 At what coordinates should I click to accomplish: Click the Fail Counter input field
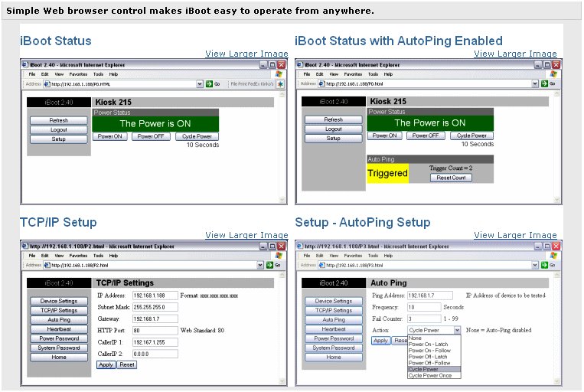click(424, 318)
